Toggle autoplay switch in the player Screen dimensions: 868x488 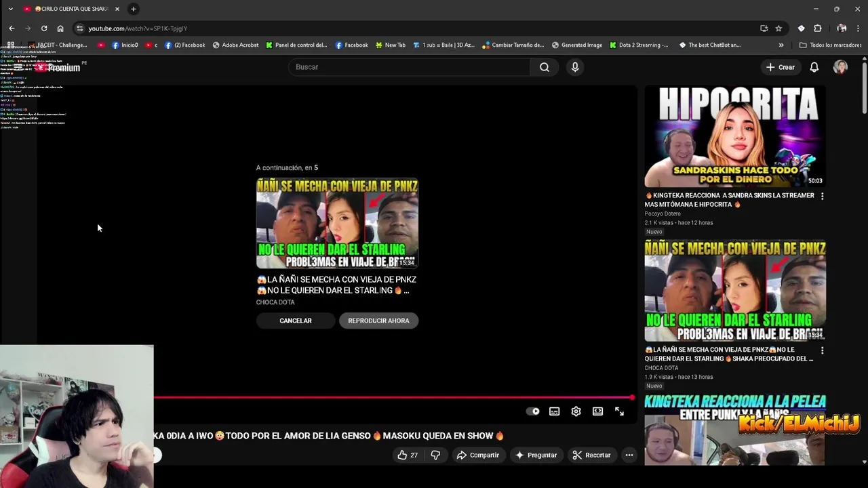pos(533,411)
